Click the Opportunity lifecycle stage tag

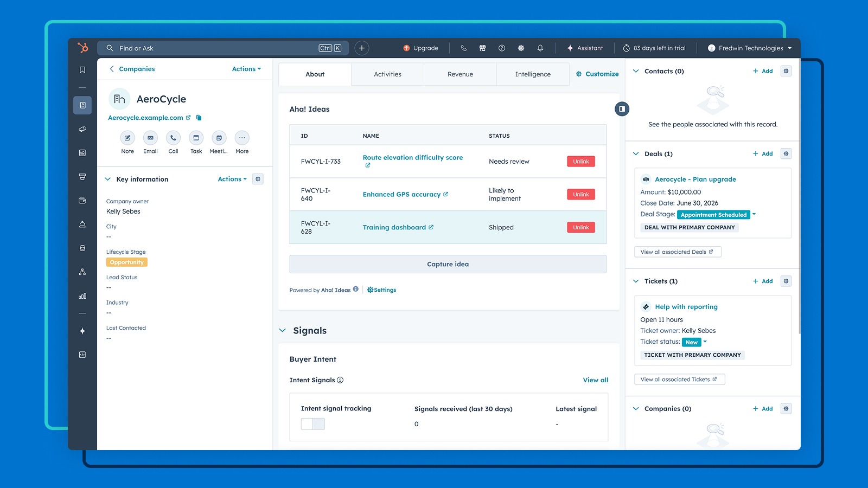click(127, 262)
